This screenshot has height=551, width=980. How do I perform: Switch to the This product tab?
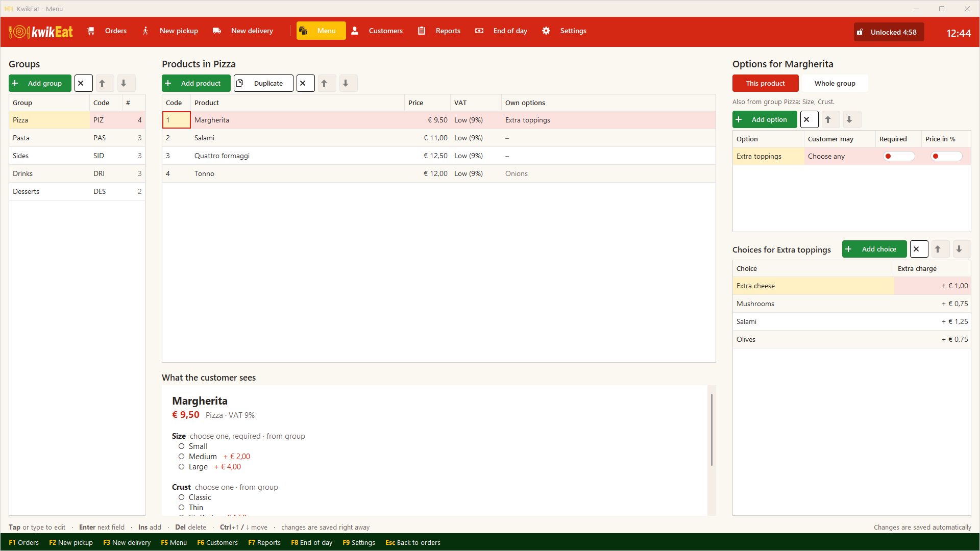[x=765, y=83]
